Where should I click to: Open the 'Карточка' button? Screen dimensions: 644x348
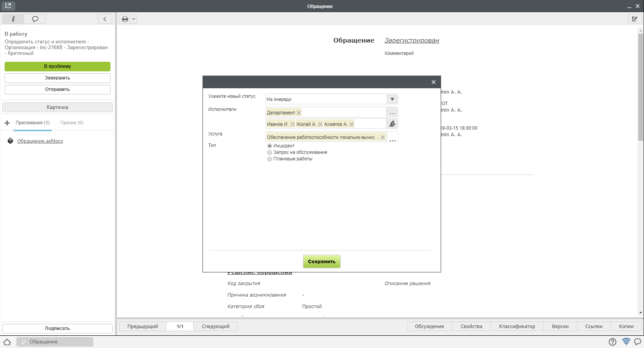click(58, 107)
